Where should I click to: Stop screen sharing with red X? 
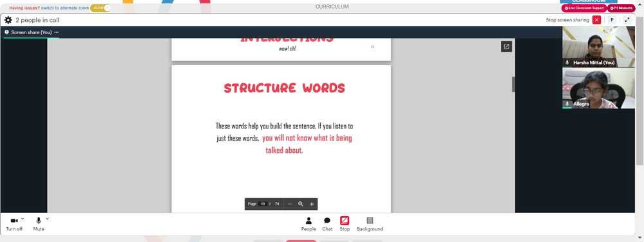coord(597,20)
